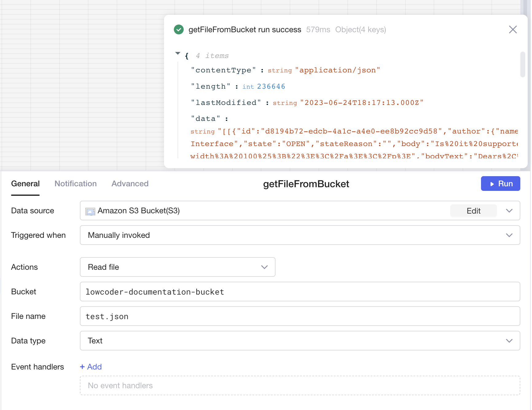Click the result panel vertical scrollbar

(522, 64)
